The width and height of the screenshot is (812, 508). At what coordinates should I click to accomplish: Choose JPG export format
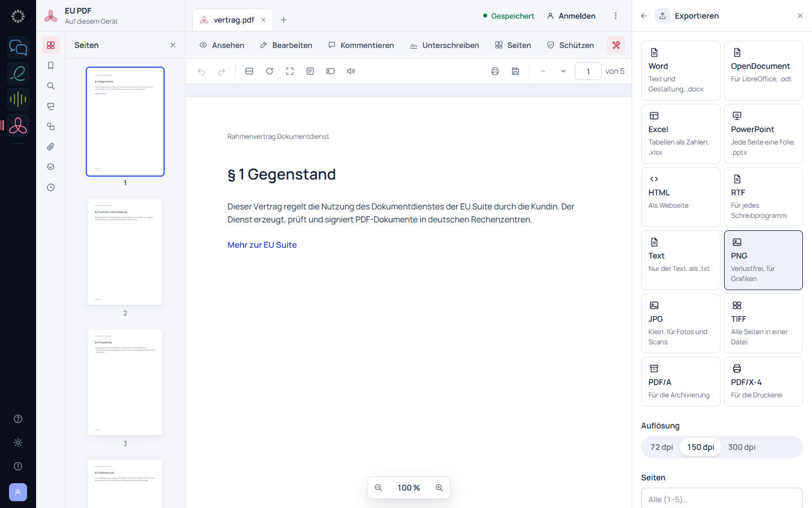point(681,323)
